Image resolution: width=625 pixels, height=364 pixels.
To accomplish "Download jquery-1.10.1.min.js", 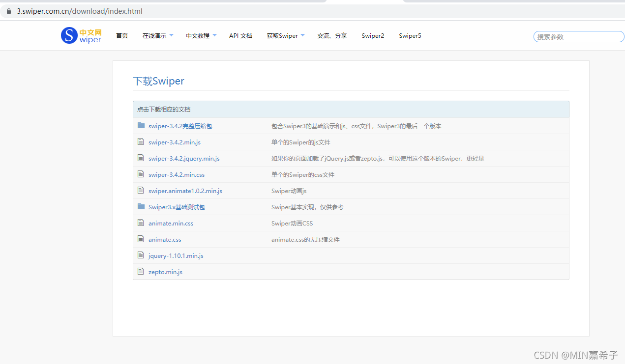I will click(x=176, y=256).
